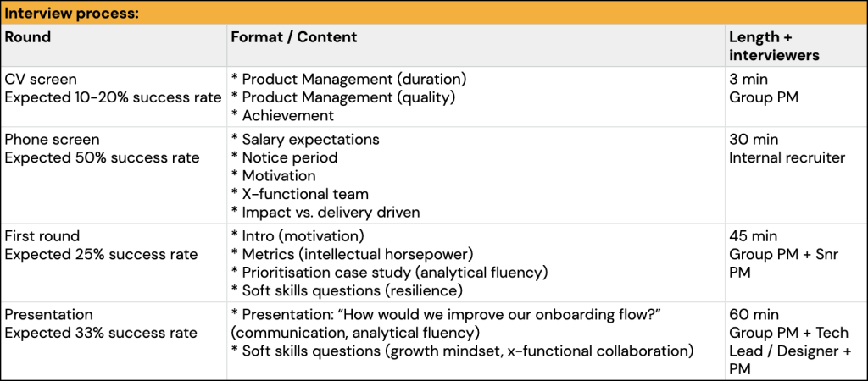
Task: Select the 'CV screen' round cell
Action: point(114,97)
